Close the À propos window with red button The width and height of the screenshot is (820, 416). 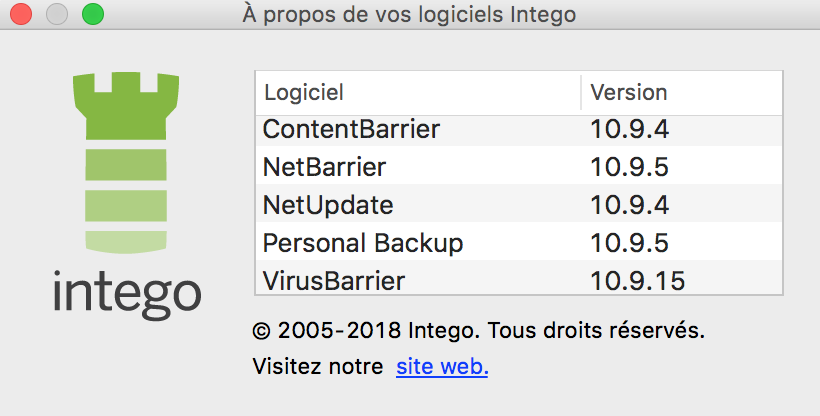pyautogui.click(x=21, y=14)
